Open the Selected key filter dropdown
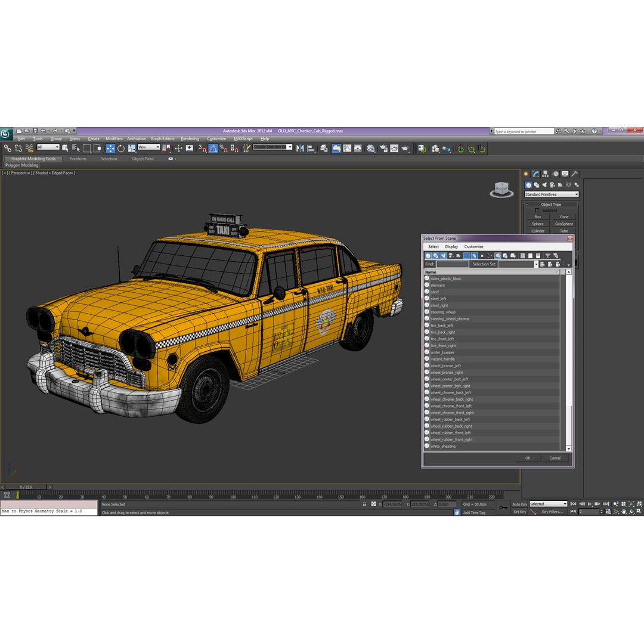This screenshot has height=644, width=644. (548, 504)
